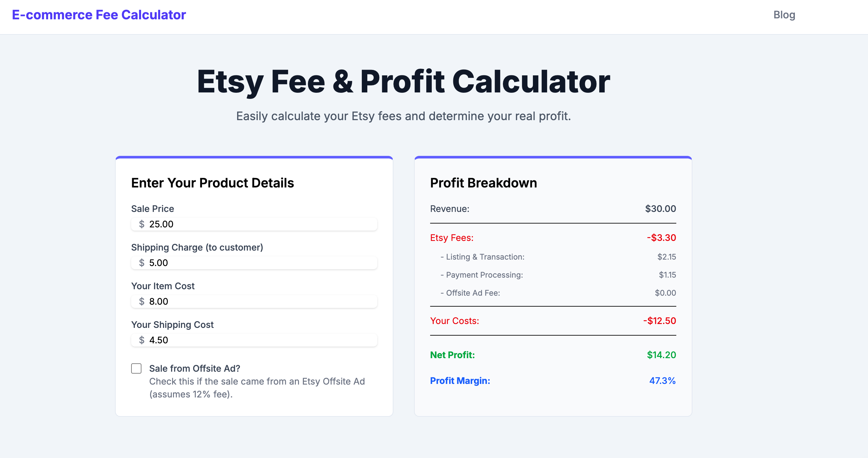
Task: Click the Profit Breakdown heading
Action: 483,183
